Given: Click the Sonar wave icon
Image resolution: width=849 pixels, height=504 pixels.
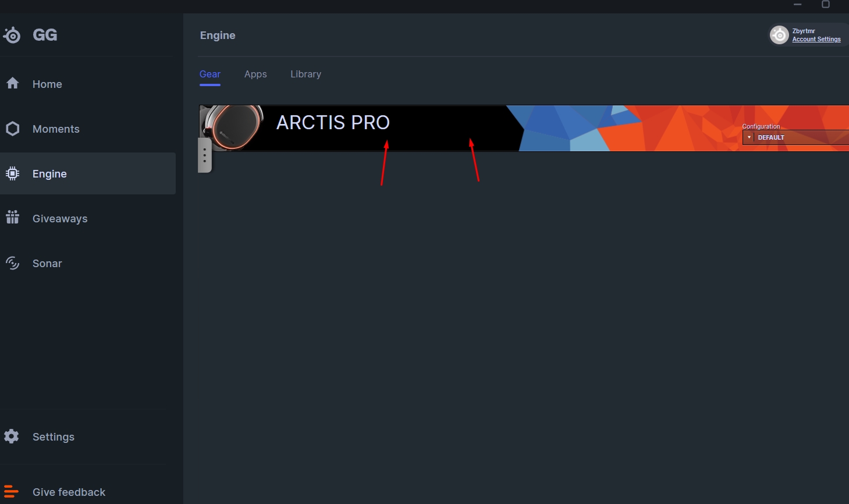Looking at the screenshot, I should 12,263.
